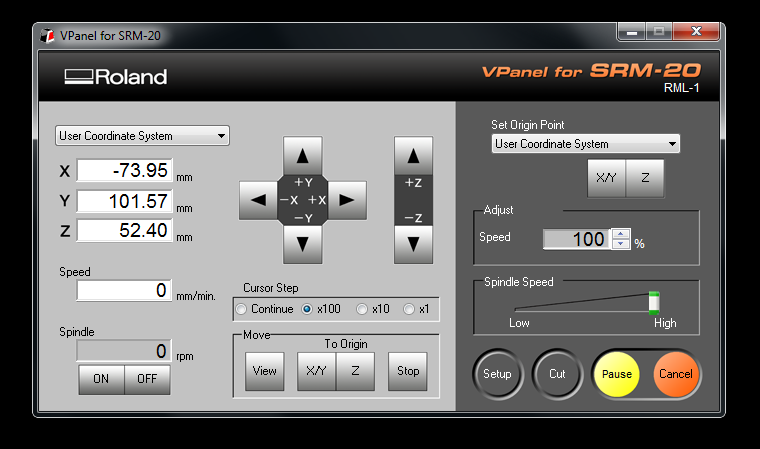Screen dimensions: 760x449
Task: Jog the head in -X direction
Action: (x=258, y=200)
